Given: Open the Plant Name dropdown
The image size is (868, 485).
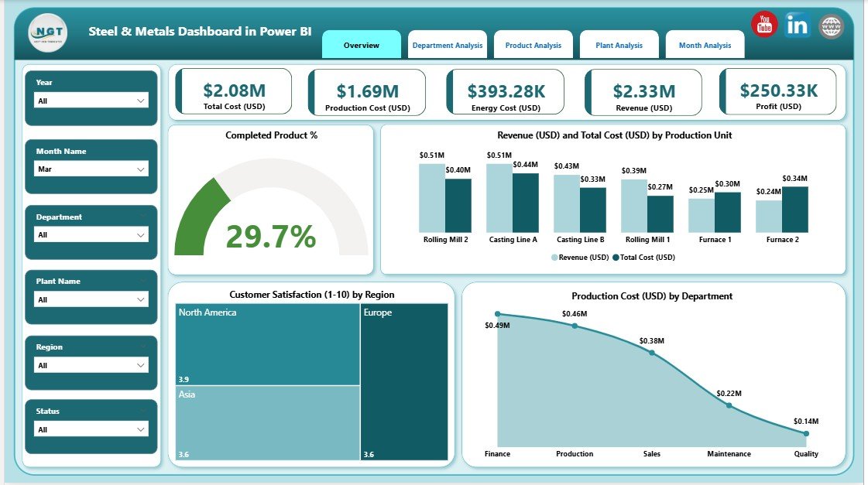Looking at the screenshot, I should coord(91,299).
